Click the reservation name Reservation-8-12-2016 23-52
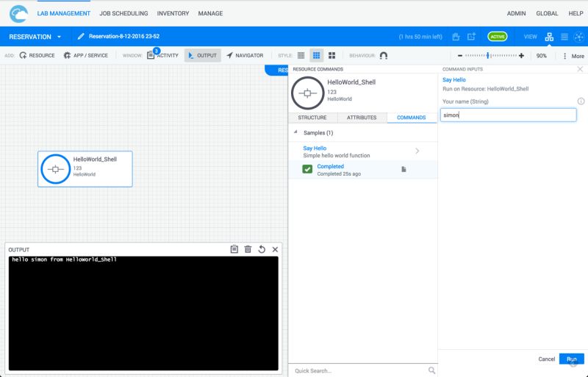588x377 pixels. [124, 37]
